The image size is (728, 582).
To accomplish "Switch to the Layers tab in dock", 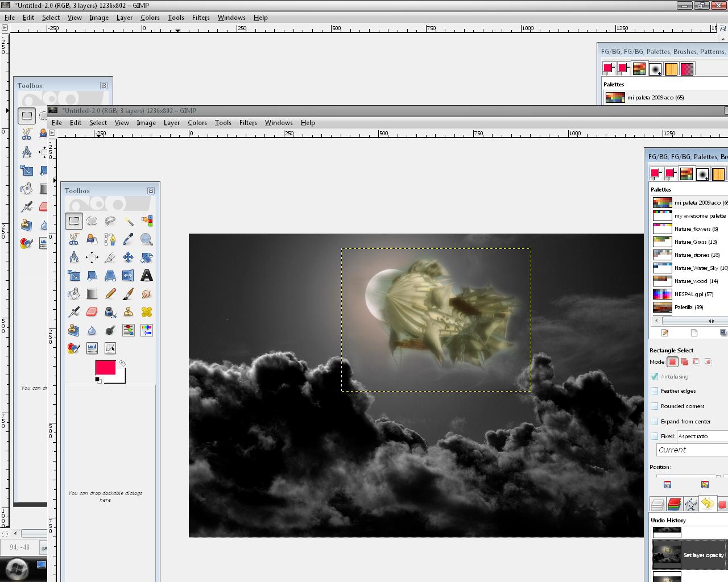I will click(657, 504).
